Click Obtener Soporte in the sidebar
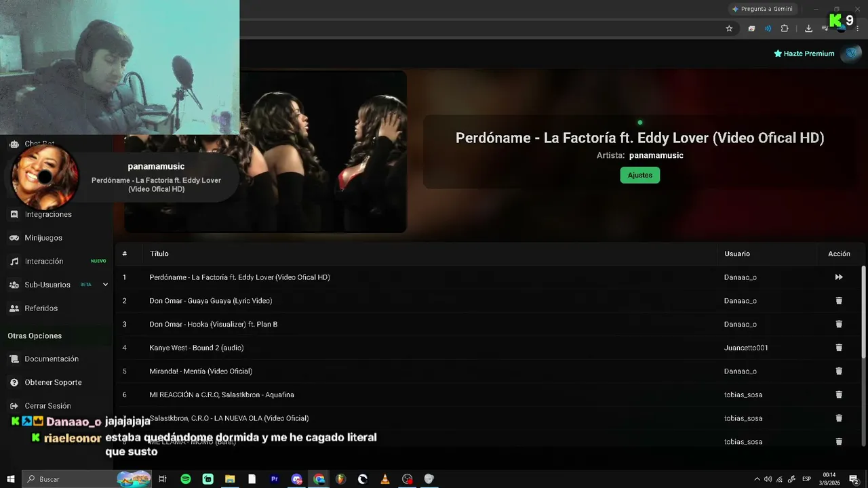The image size is (868, 488). pyautogui.click(x=53, y=382)
